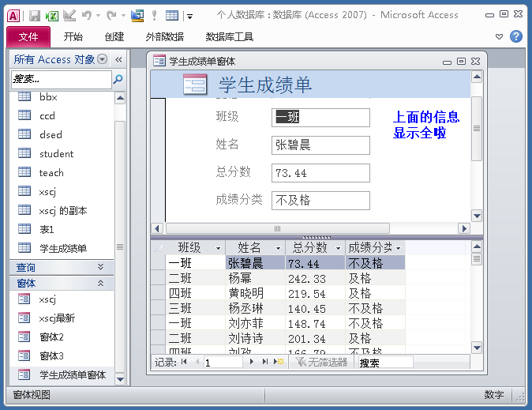The width and height of the screenshot is (532, 410).
Task: Click the 无筛选器 filter button
Action: point(321,362)
